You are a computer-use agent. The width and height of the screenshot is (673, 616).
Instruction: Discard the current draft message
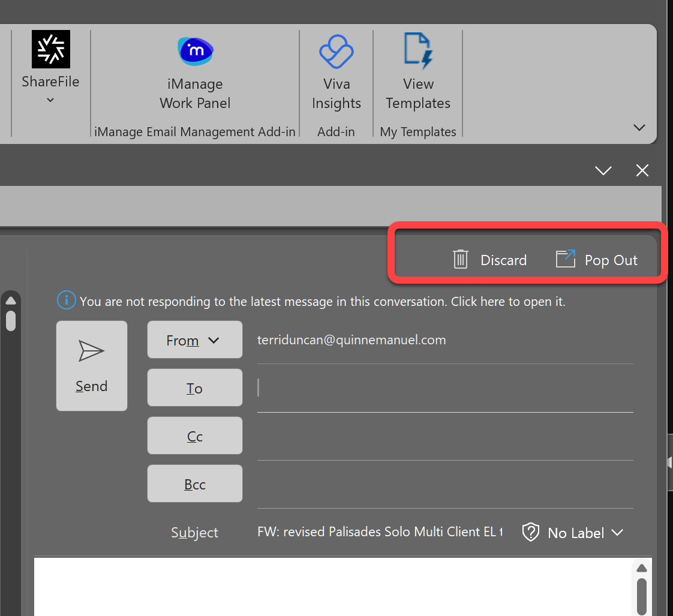pyautogui.click(x=503, y=260)
